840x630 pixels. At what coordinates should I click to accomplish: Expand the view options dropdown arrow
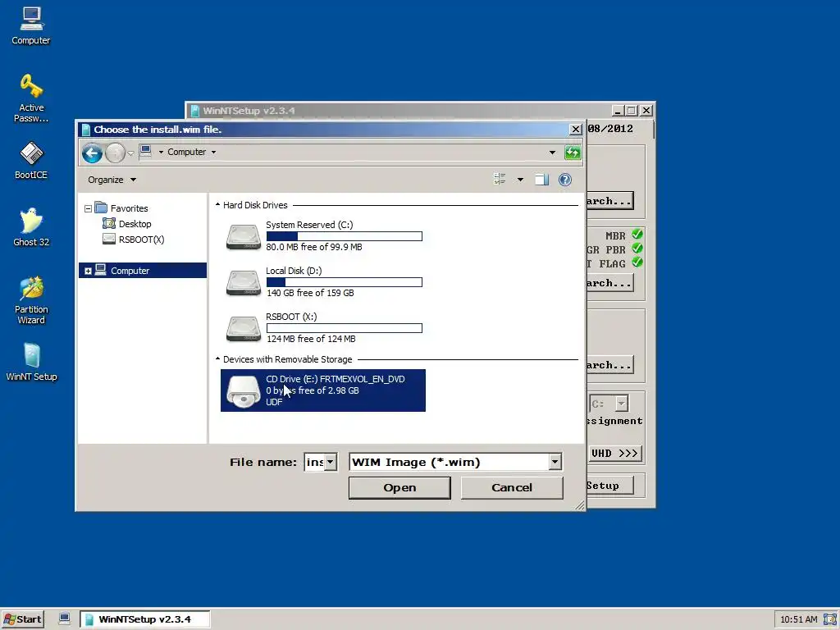pyautogui.click(x=520, y=180)
